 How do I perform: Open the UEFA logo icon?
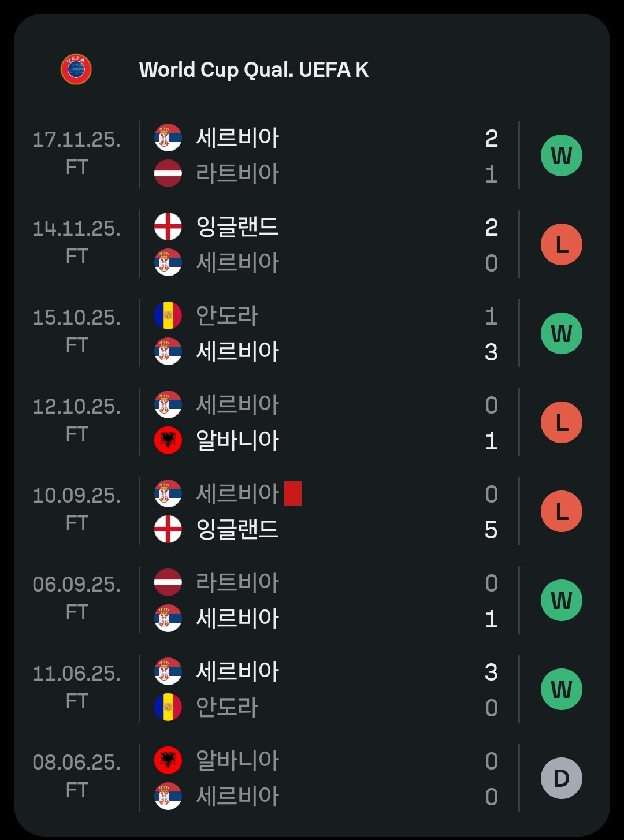(x=76, y=69)
